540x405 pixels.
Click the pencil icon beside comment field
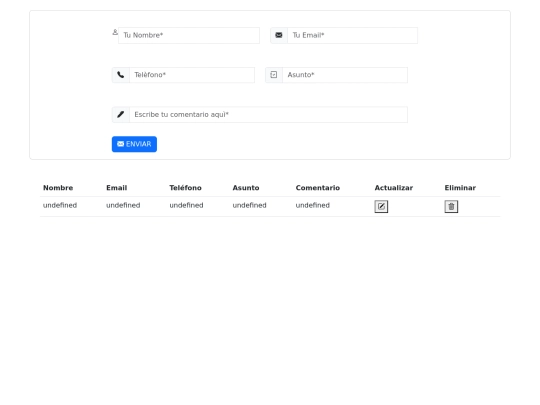click(121, 114)
